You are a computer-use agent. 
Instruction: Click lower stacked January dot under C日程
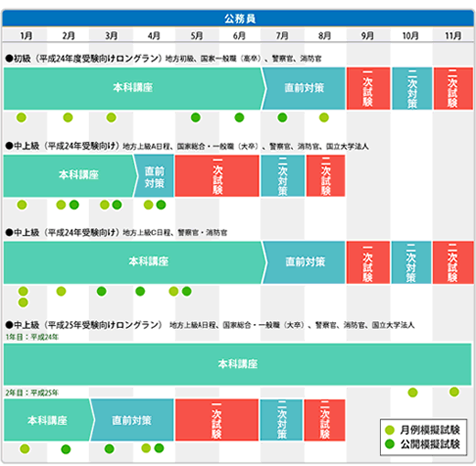click(23, 302)
